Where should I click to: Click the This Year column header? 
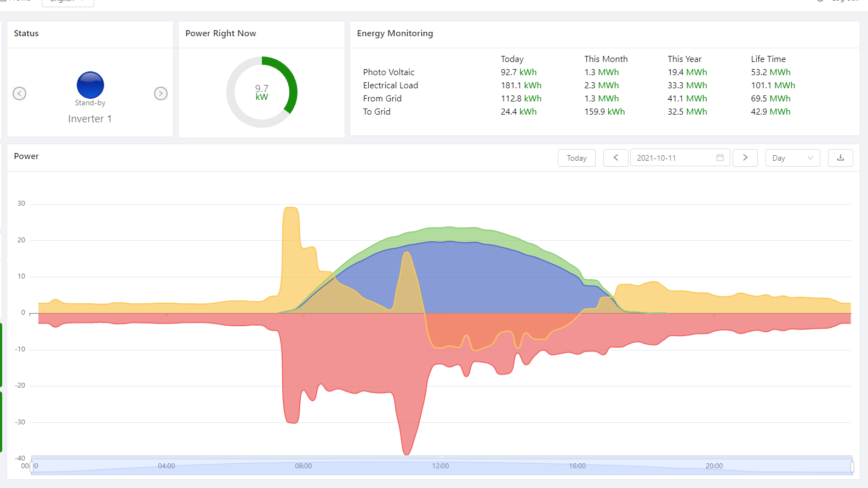(x=684, y=59)
